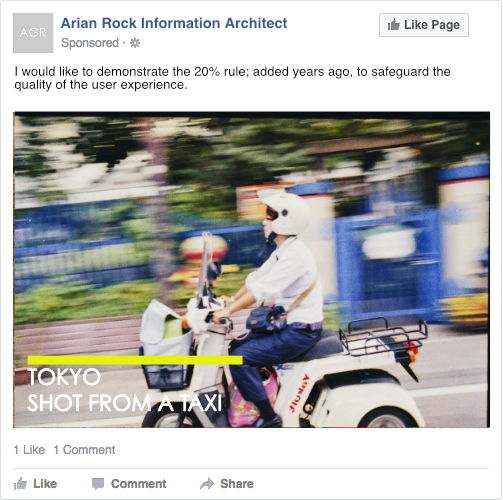Select the Comment action text
503x500 pixels.
click(138, 484)
